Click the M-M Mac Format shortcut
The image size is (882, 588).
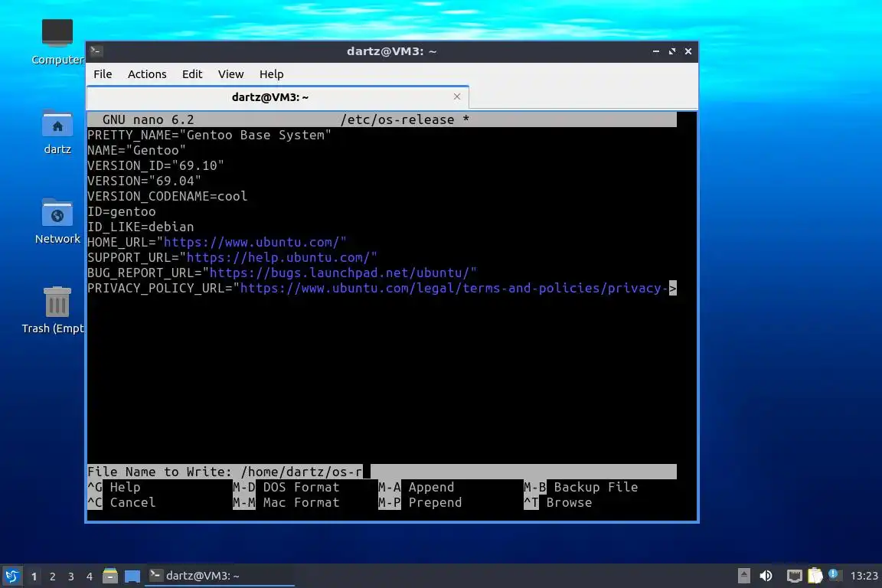point(286,502)
